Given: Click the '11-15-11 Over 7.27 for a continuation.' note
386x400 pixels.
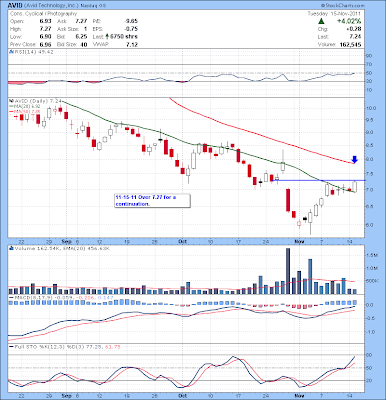Looking at the screenshot, I should click(x=152, y=200).
